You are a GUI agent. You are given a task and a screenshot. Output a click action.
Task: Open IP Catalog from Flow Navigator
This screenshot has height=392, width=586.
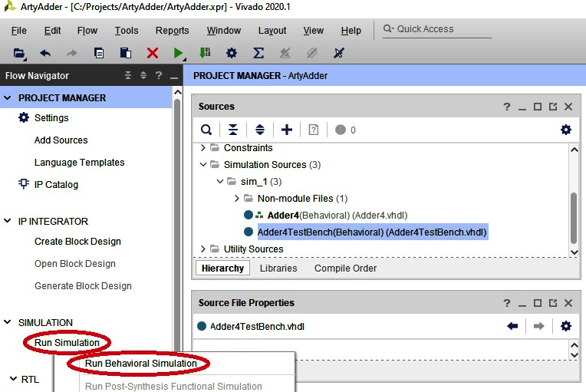coord(56,185)
